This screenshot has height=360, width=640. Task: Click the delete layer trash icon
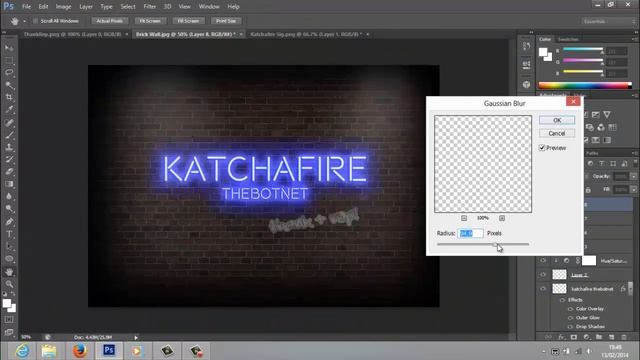tap(624, 337)
